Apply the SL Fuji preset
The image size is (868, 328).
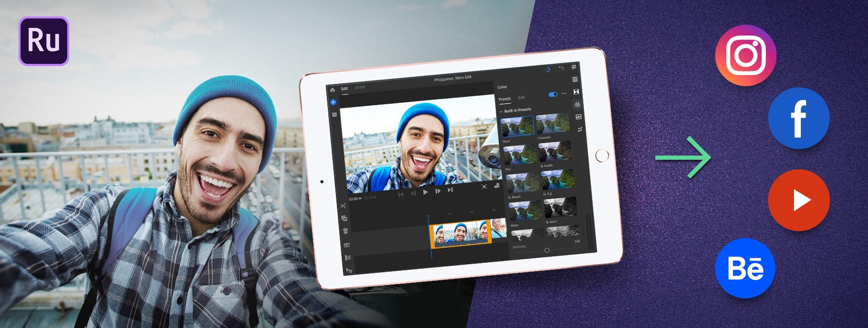(x=558, y=178)
